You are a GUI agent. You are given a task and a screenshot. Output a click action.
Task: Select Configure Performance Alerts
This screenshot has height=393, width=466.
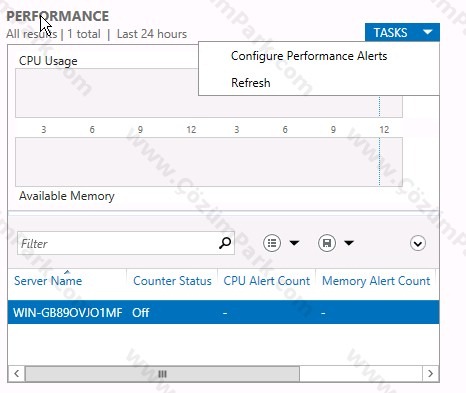309,56
